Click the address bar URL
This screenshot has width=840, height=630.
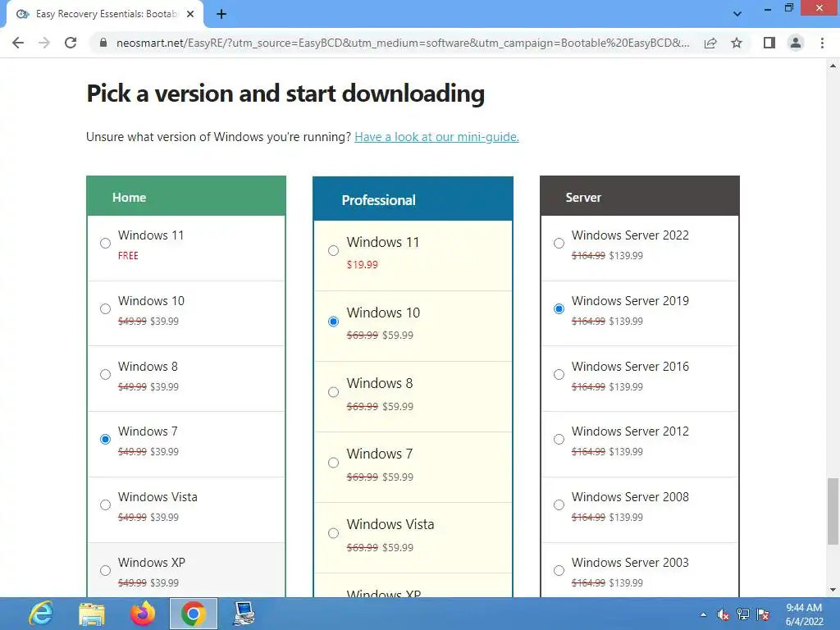(x=403, y=43)
